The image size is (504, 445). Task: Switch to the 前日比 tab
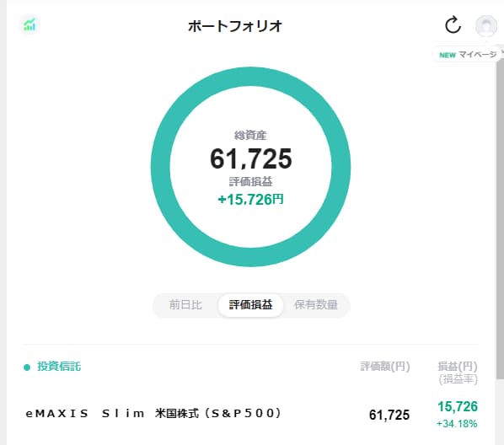click(x=185, y=304)
